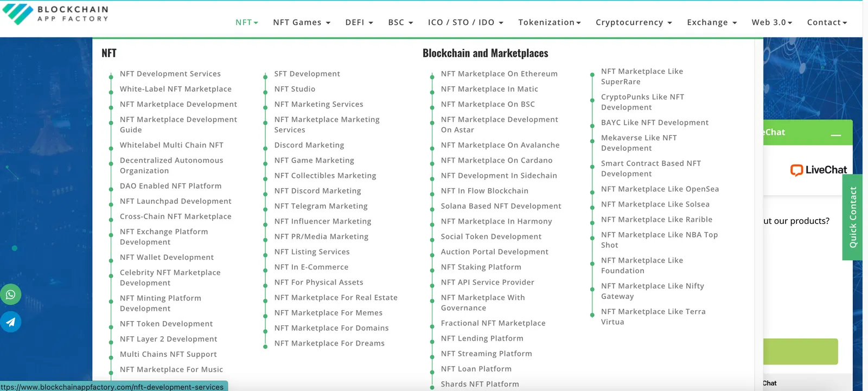Open NFT Launchpad Development link

[176, 201]
